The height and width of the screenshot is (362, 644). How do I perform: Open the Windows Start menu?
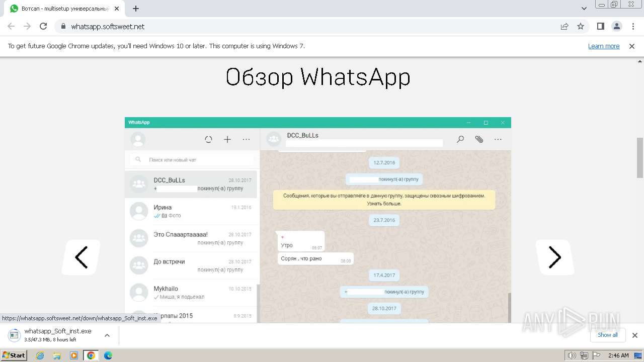pos(14,355)
